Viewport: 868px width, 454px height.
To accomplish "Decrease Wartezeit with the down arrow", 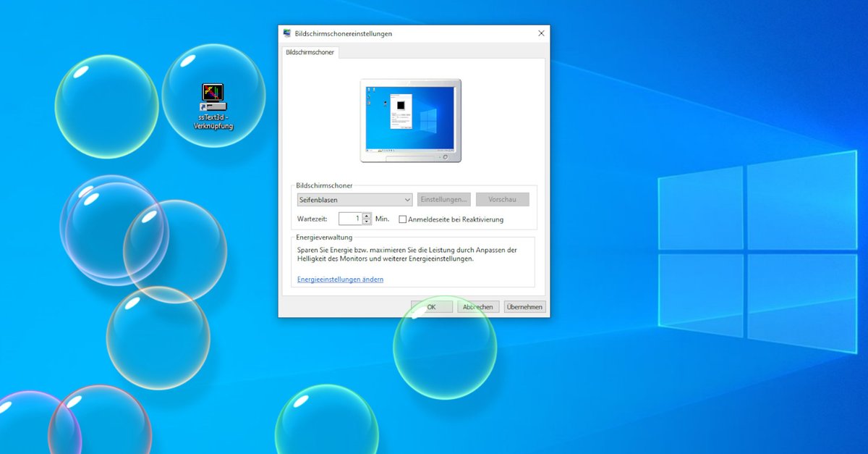I will (x=367, y=221).
